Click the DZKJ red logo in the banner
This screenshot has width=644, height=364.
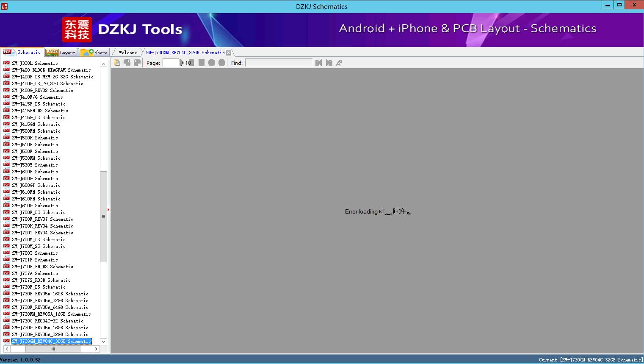tap(77, 30)
